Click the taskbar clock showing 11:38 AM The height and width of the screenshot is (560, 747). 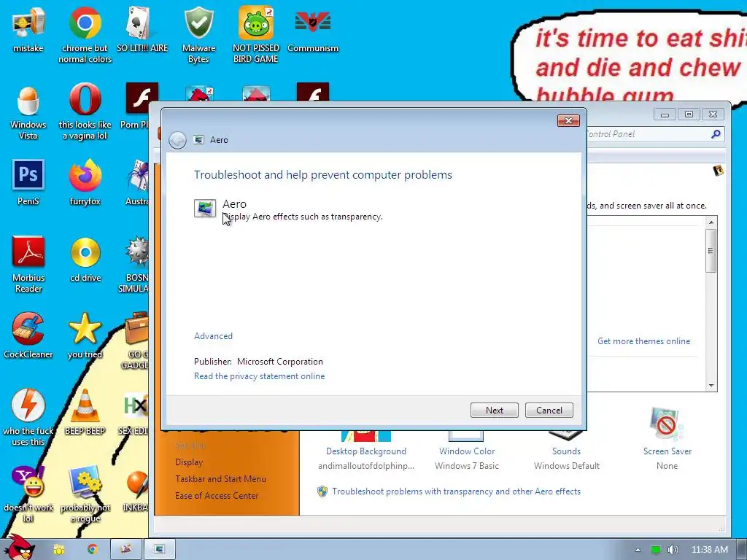pos(709,550)
